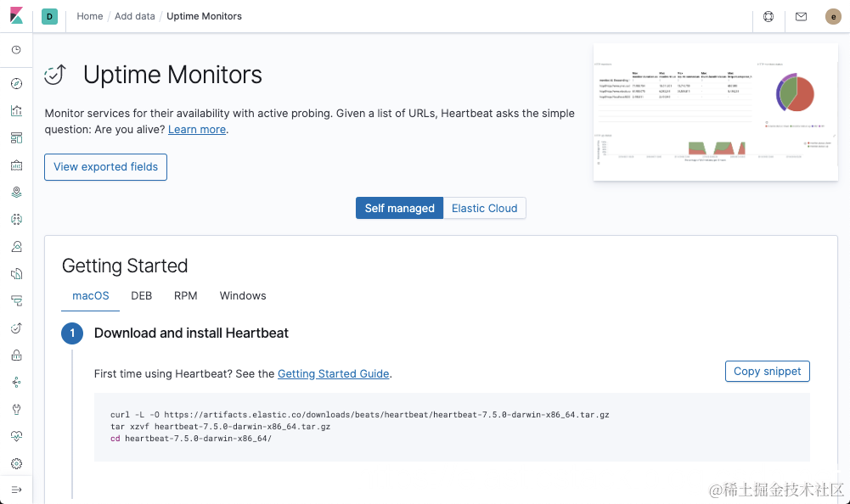
Task: Select the Self managed option
Action: (399, 208)
